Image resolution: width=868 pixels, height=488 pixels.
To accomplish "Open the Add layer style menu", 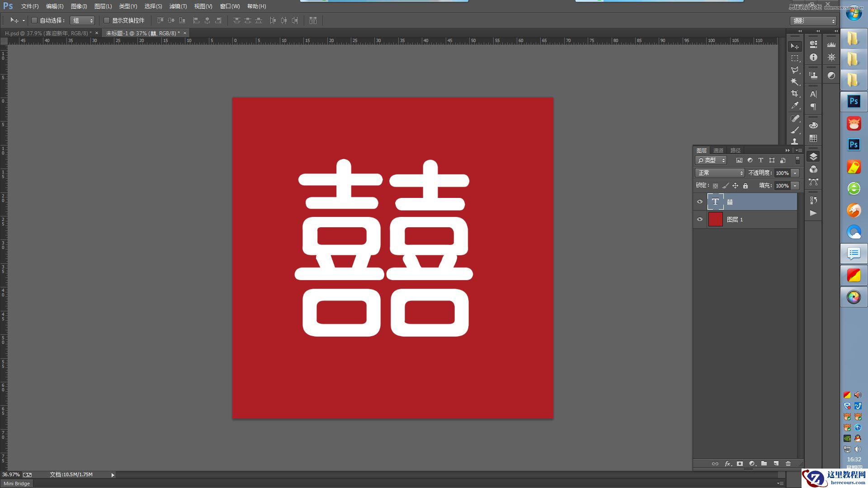I will 728,464.
